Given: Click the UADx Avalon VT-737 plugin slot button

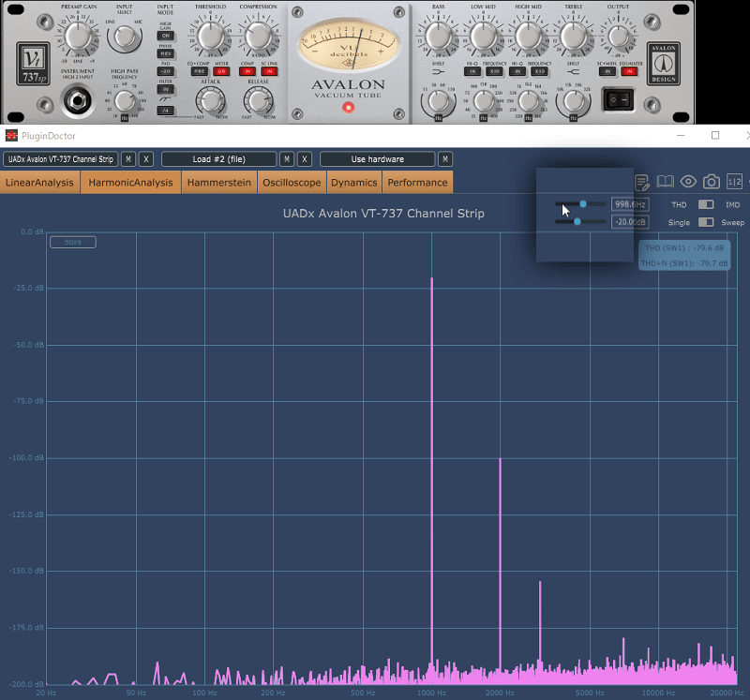Looking at the screenshot, I should coord(61,159).
